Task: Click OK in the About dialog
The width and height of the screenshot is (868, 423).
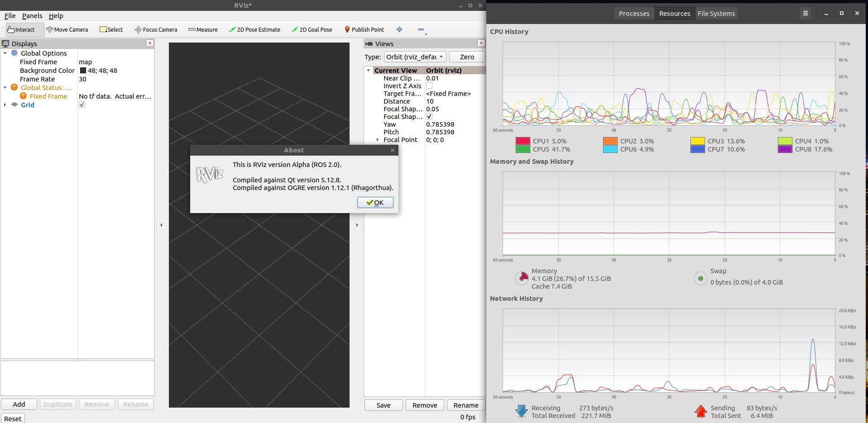Action: (375, 202)
